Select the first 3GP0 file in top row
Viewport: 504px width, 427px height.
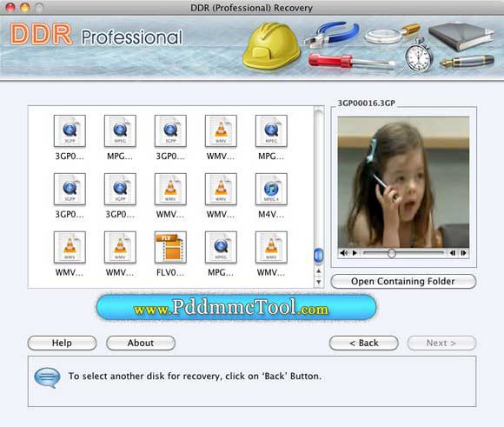pyautogui.click(x=70, y=131)
